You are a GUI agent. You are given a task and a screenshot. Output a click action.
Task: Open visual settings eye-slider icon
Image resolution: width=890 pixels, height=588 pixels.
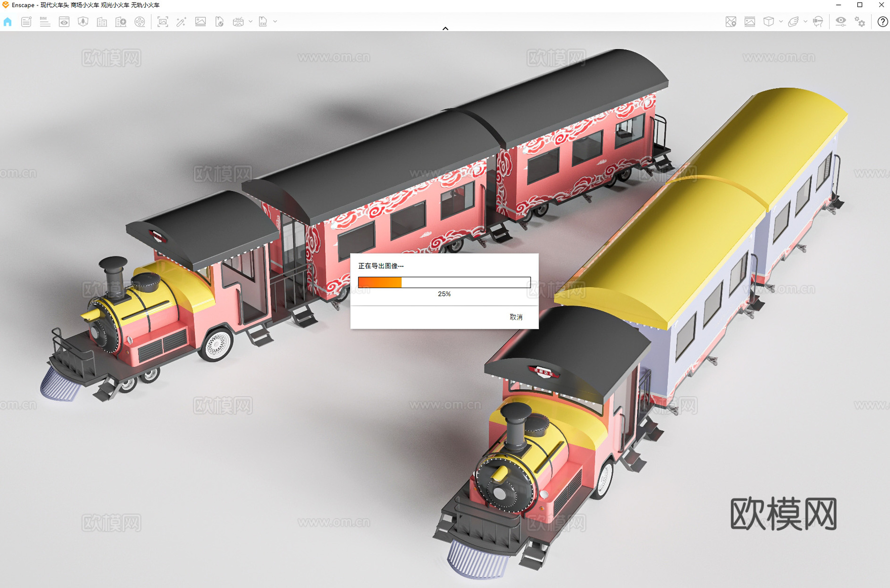tap(841, 22)
